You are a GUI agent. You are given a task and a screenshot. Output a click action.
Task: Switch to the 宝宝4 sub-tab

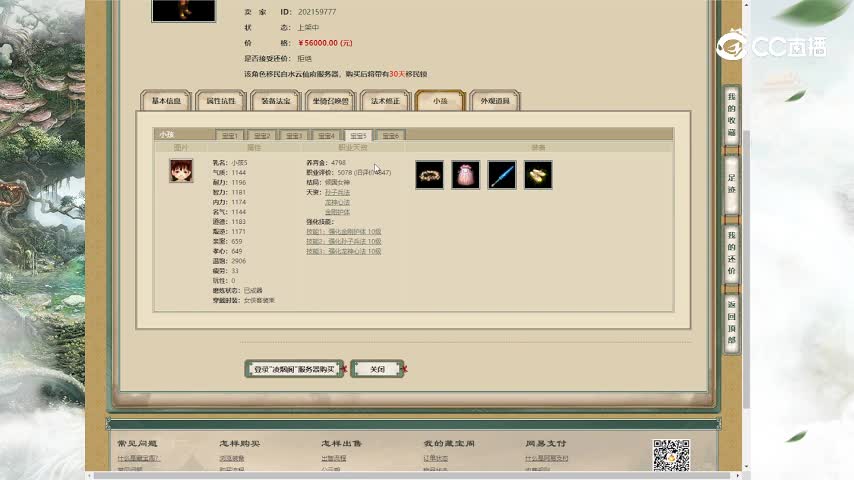point(326,136)
